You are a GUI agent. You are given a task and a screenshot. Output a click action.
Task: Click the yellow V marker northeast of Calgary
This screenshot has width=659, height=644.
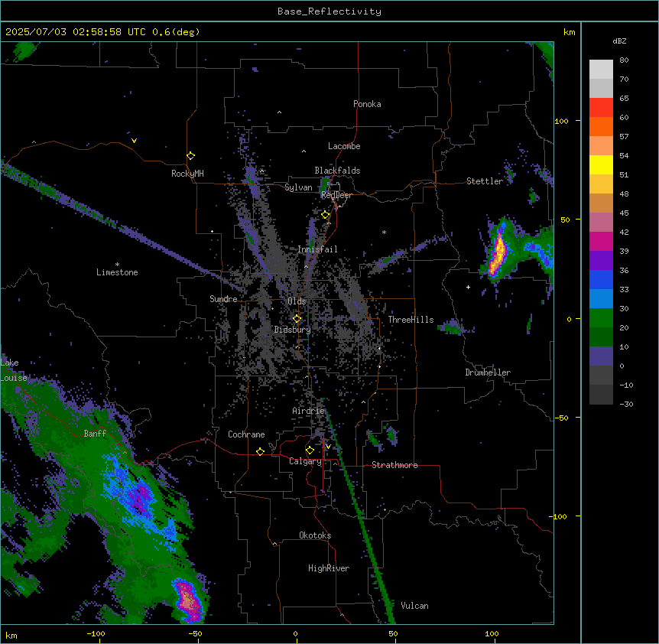click(328, 447)
